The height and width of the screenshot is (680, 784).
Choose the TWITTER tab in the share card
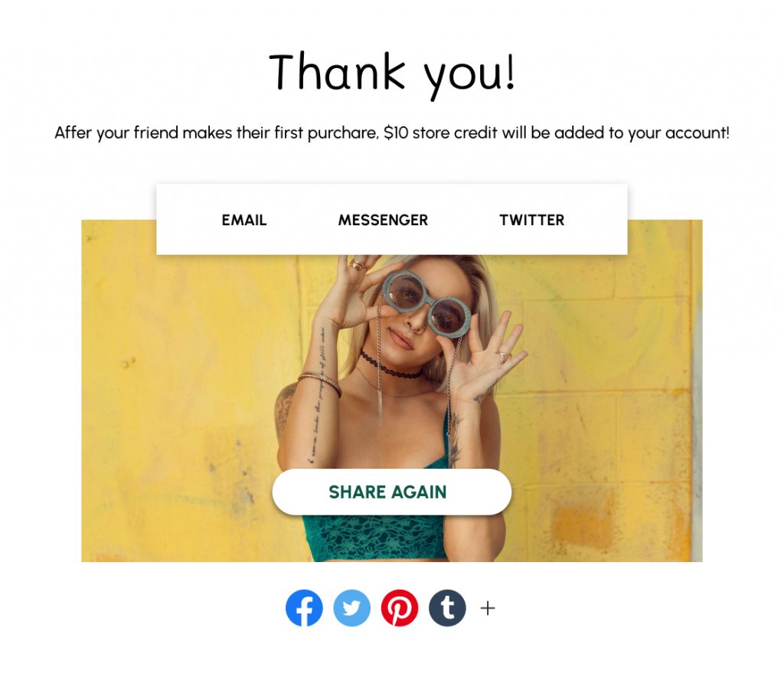pyautogui.click(x=531, y=220)
